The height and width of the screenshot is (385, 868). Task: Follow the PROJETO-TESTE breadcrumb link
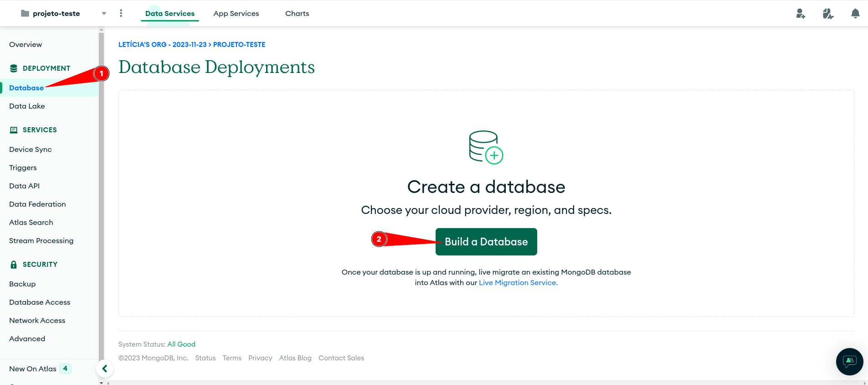coord(239,44)
